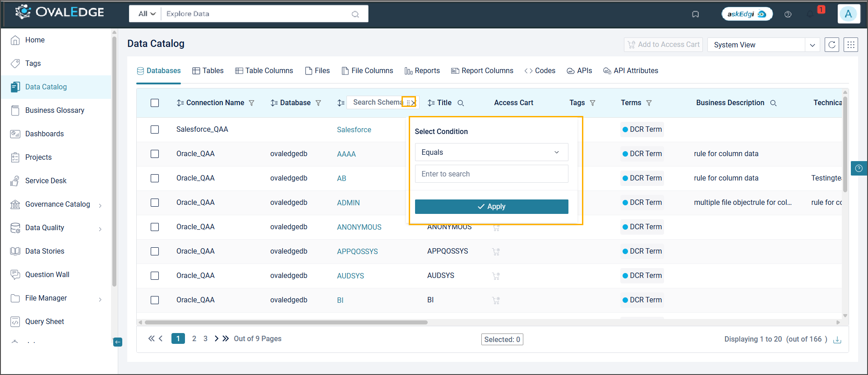
Task: Open the bookmark icon in top bar
Action: pyautogui.click(x=695, y=14)
